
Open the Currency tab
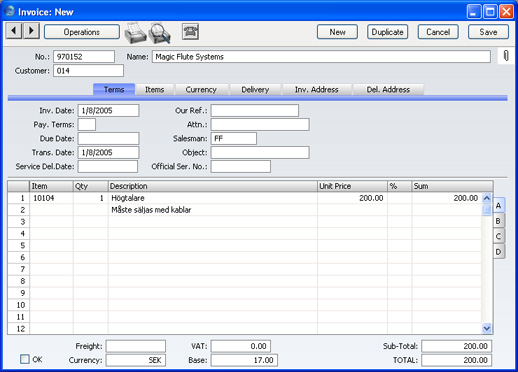[201, 89]
